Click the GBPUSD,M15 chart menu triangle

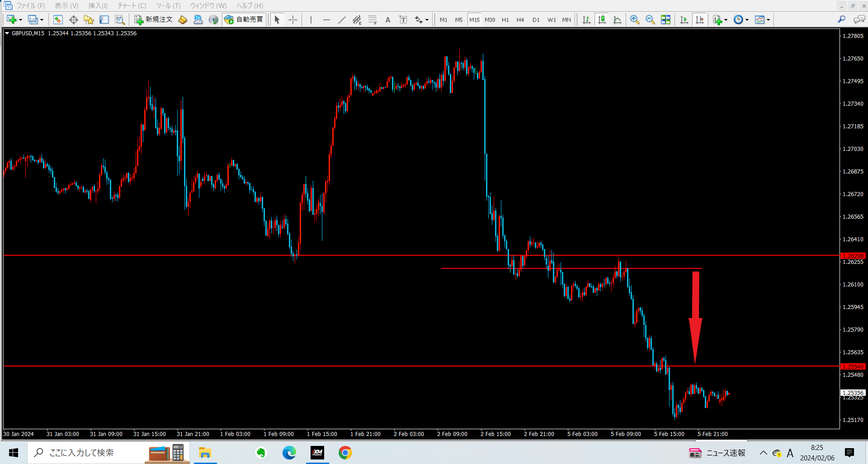(7, 33)
